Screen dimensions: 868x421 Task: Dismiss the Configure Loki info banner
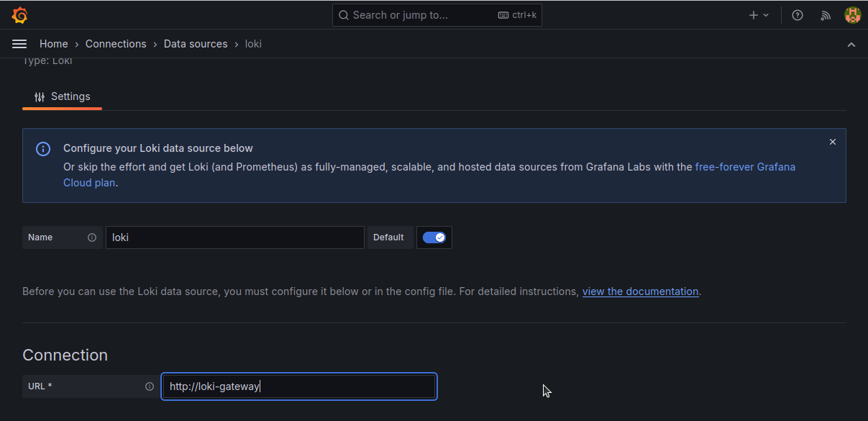833,142
